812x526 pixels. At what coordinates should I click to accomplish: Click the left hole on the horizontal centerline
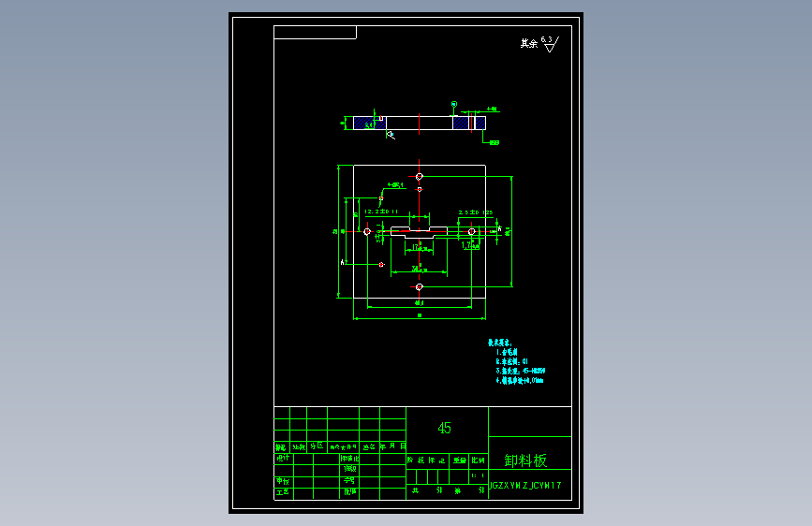click(367, 232)
